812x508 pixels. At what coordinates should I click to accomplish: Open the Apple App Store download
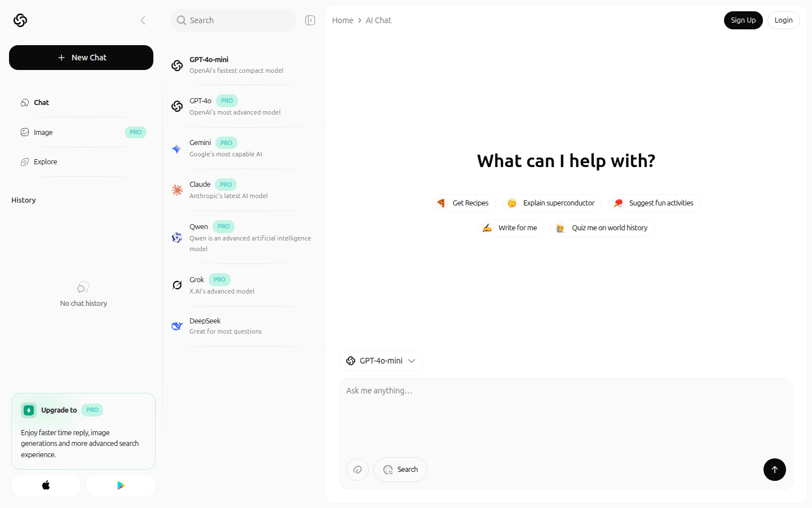pos(46,485)
